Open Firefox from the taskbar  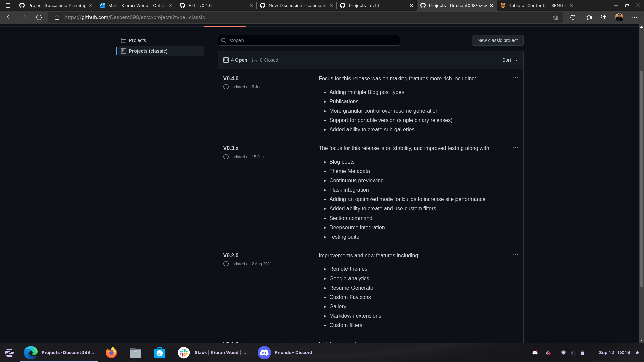coord(111,352)
